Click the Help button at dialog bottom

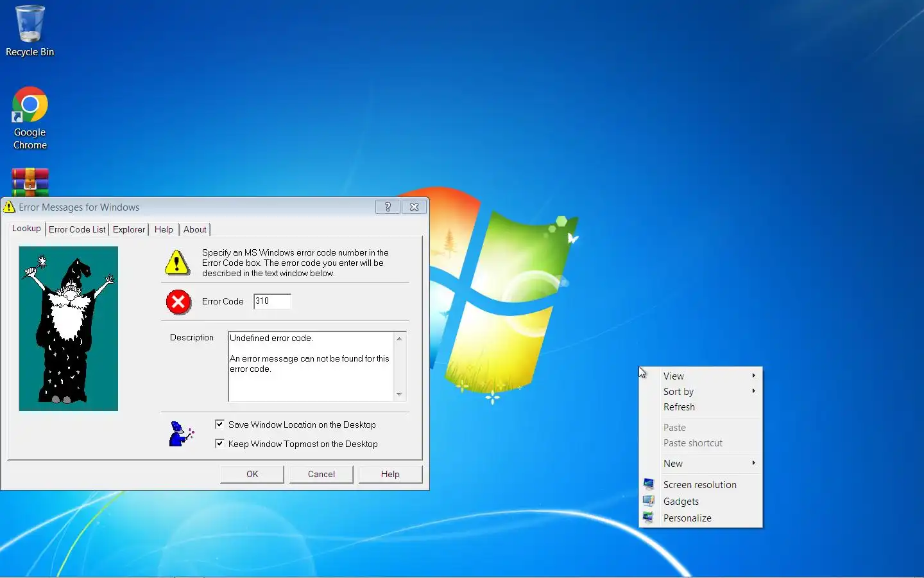[390, 474]
